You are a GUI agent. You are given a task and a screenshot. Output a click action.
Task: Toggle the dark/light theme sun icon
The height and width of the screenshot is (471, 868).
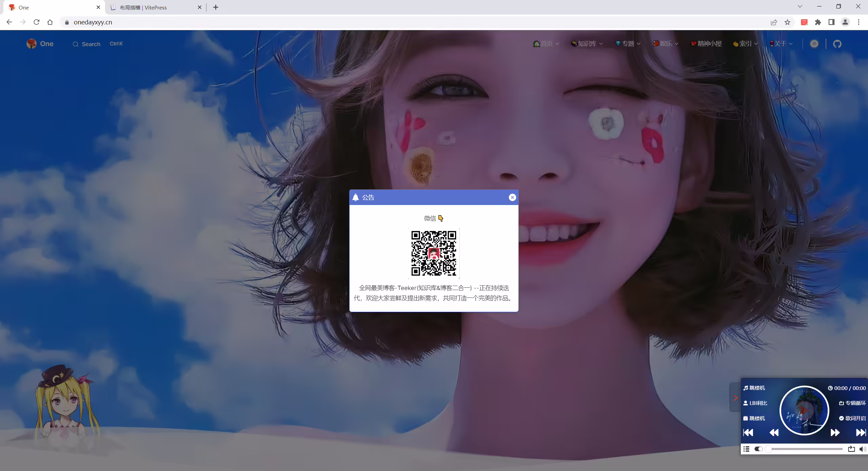(x=814, y=44)
